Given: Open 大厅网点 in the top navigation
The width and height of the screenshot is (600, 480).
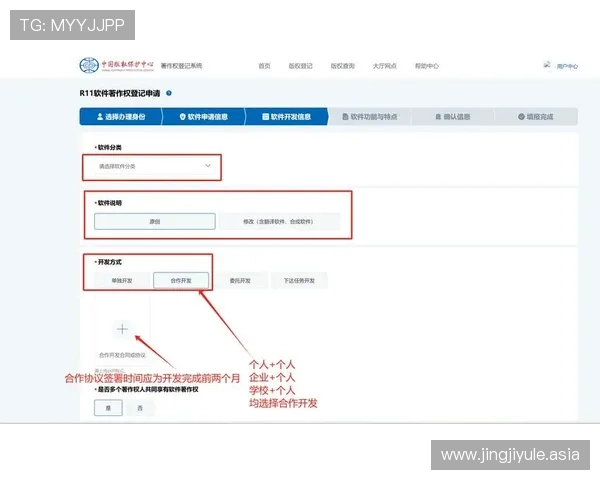Looking at the screenshot, I should coord(385,66).
